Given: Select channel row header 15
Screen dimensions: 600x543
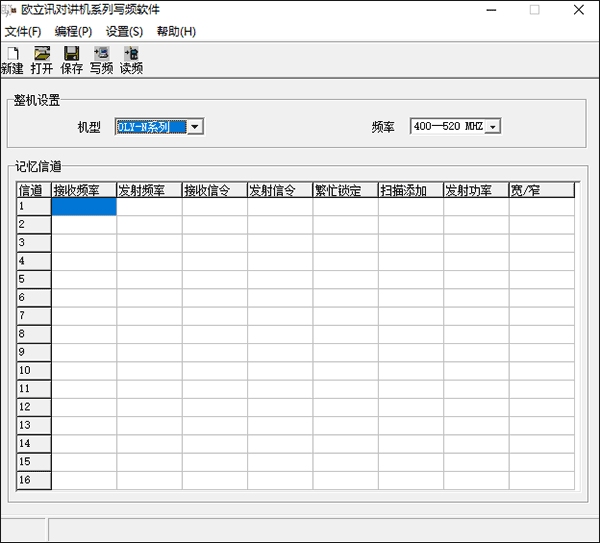Looking at the screenshot, I should (x=34, y=462).
